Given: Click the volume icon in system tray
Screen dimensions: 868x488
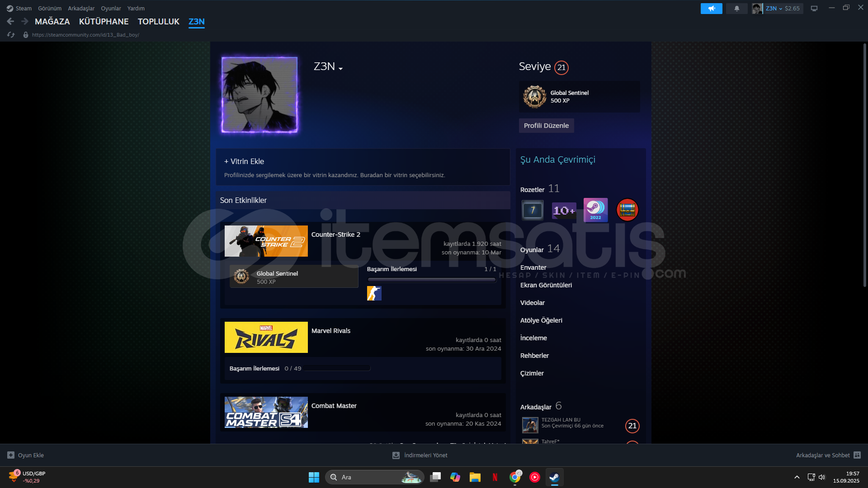Looking at the screenshot, I should point(822,477).
